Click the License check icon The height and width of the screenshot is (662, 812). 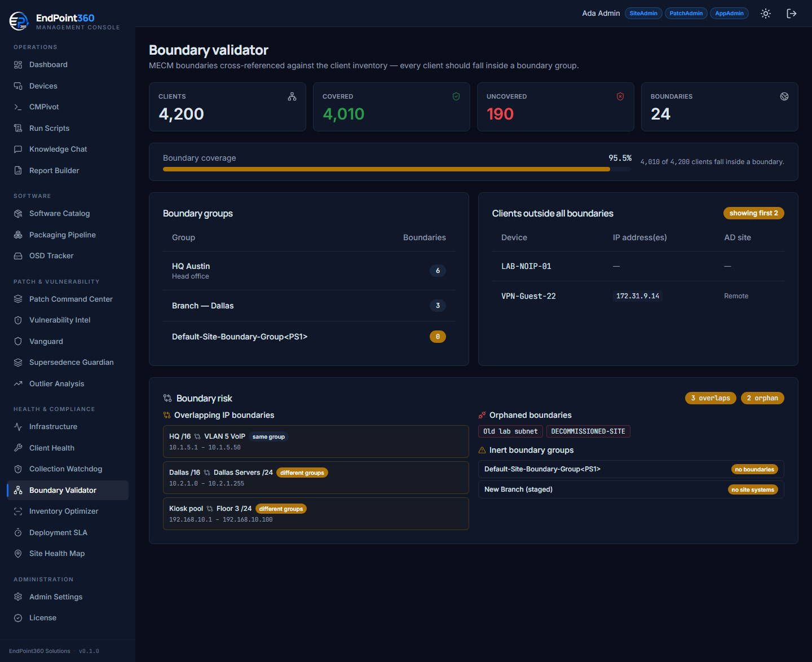(18, 618)
